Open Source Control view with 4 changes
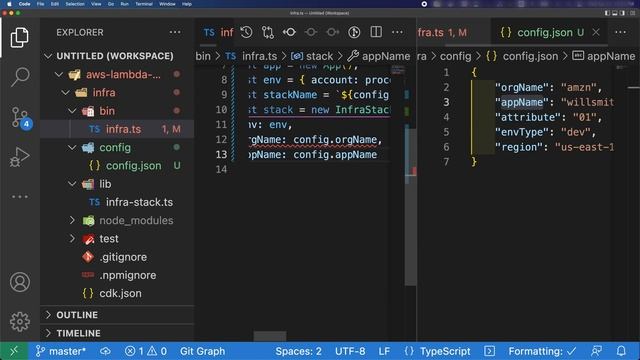640x360 pixels. click(20, 118)
